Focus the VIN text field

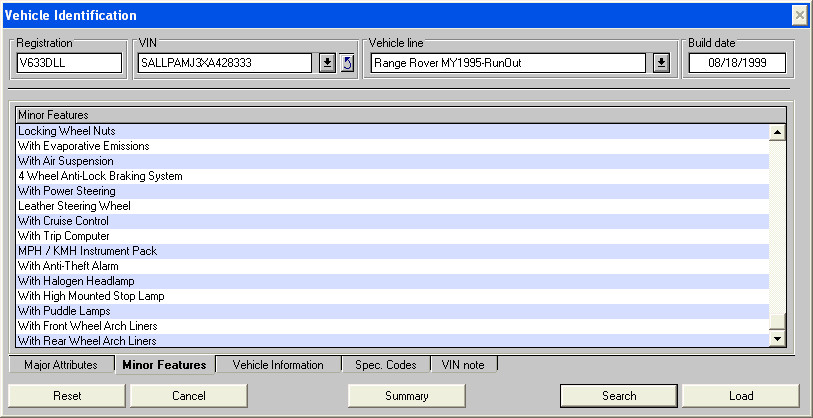[x=225, y=63]
